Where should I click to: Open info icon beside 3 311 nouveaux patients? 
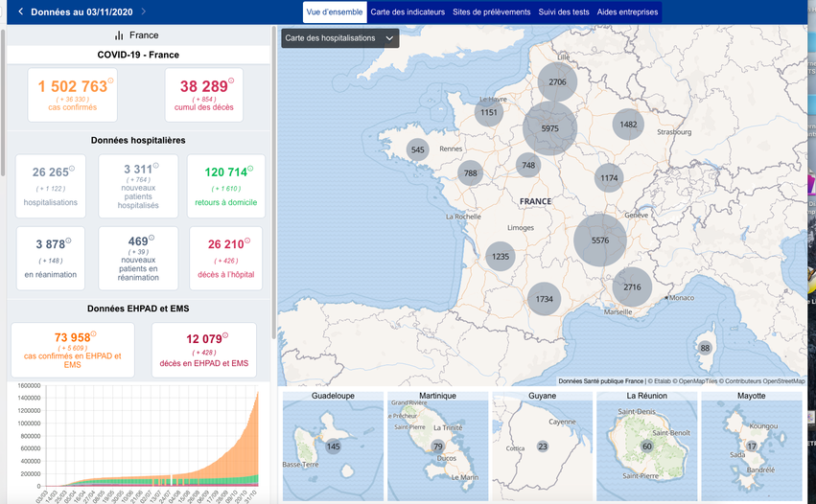pyautogui.click(x=155, y=166)
